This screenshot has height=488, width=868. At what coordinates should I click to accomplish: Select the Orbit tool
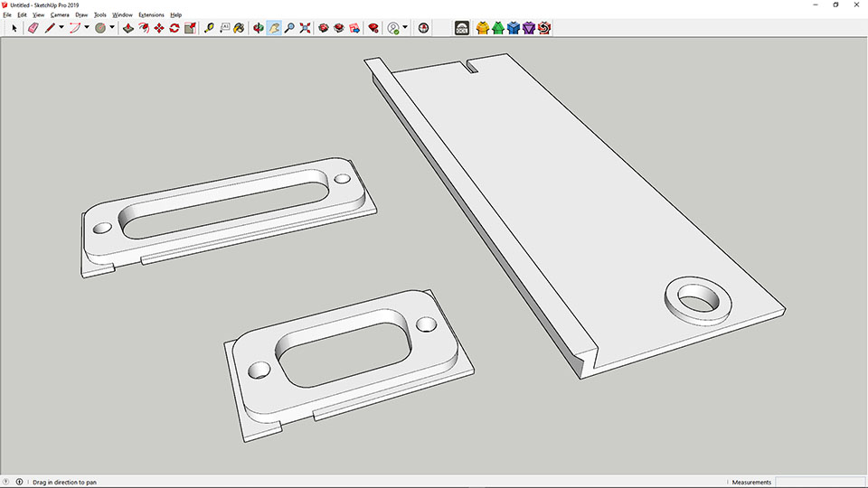point(259,28)
